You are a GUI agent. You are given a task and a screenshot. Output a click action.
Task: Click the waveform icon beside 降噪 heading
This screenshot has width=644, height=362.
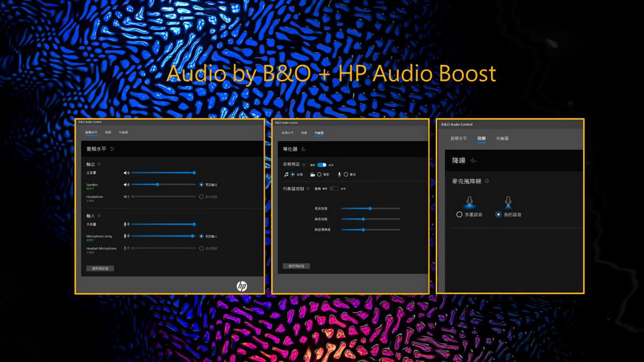tap(473, 160)
